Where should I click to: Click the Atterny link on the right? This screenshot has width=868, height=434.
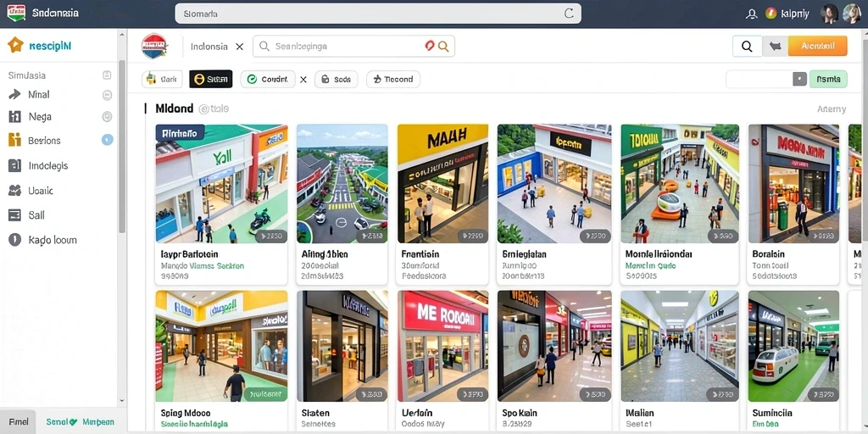[832, 109]
